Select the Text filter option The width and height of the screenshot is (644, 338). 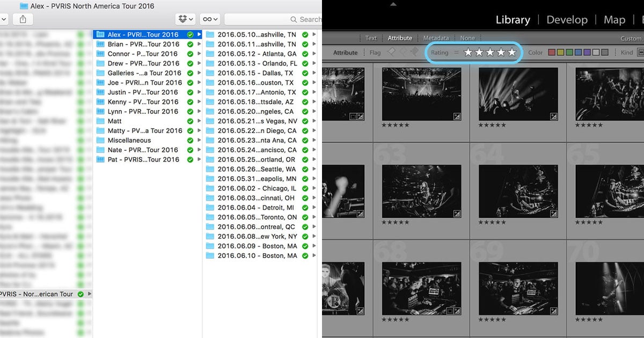371,38
